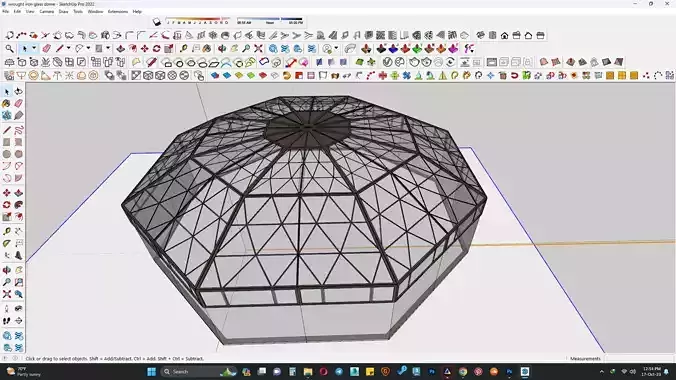Open the Edit menu
Image resolution: width=676 pixels, height=380 pixels.
click(17, 12)
